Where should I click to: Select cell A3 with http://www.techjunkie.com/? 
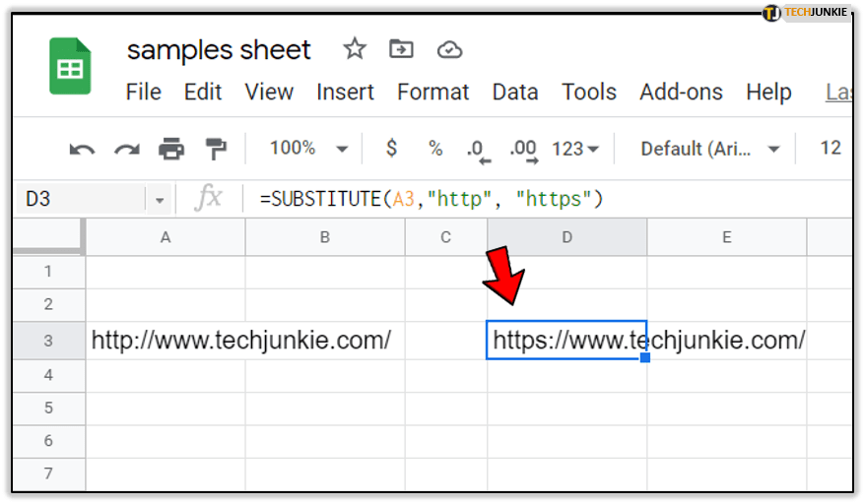pos(166,341)
